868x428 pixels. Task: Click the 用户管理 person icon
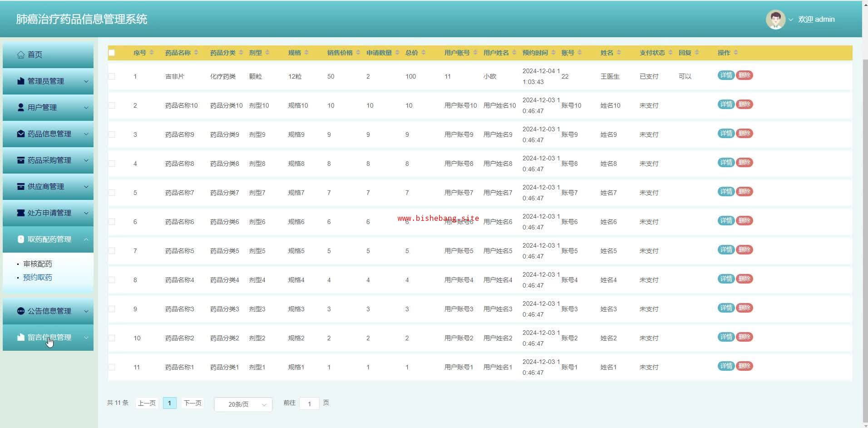click(20, 107)
